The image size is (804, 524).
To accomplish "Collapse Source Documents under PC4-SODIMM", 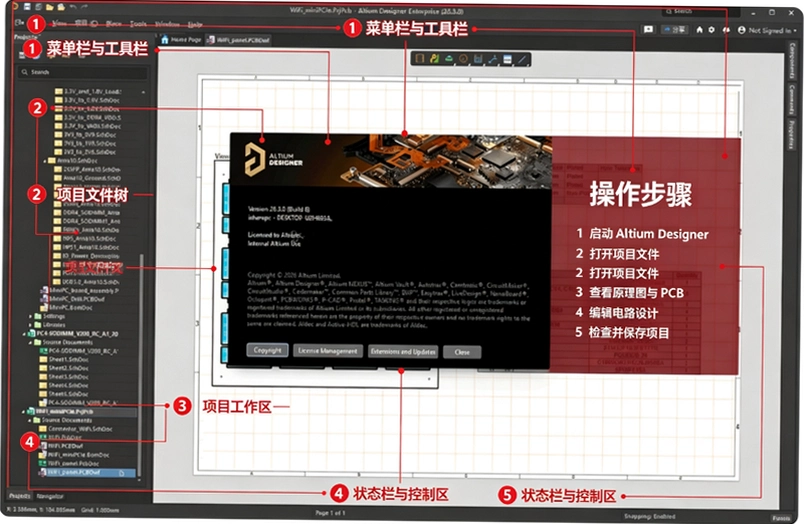I will (30, 342).
